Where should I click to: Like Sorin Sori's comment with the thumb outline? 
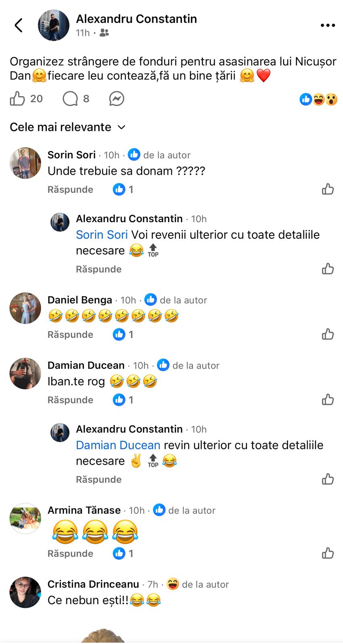click(328, 189)
